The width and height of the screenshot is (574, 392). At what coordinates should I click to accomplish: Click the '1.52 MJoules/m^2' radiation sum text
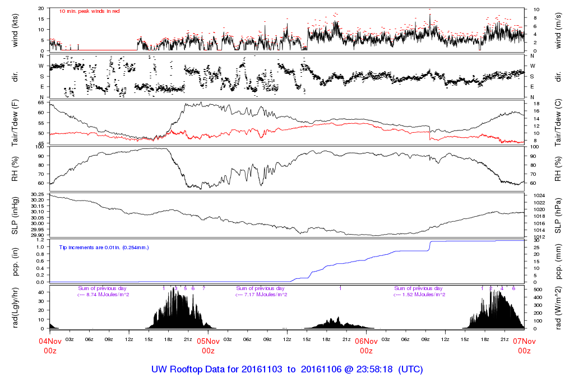coord(424,295)
